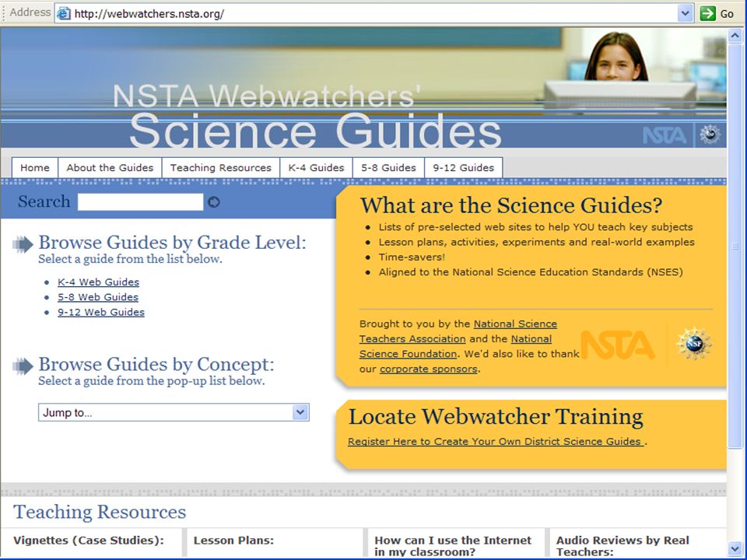Follow the 5-8 Web Guides link
The image size is (747, 560).
click(x=98, y=297)
